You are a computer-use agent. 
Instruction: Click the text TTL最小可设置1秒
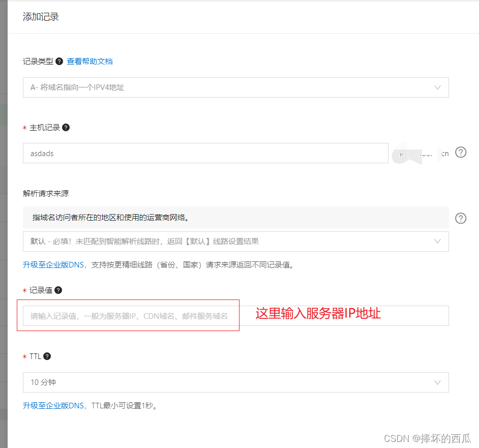[124, 405]
